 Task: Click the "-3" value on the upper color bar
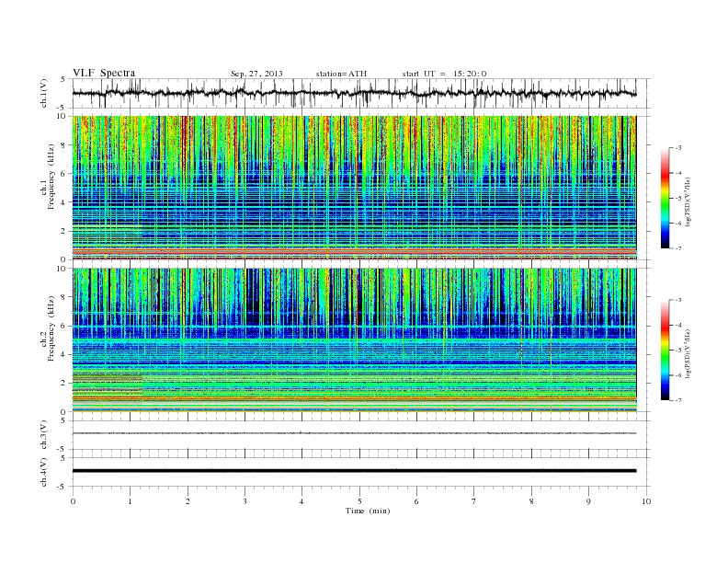678,148
